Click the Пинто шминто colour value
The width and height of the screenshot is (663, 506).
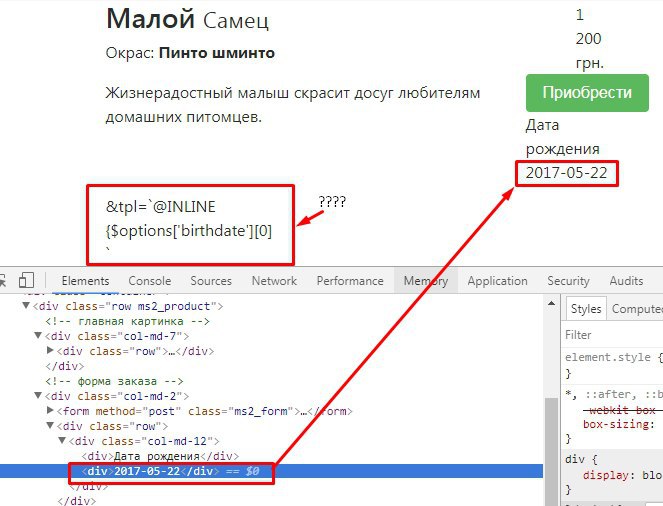(x=216, y=53)
